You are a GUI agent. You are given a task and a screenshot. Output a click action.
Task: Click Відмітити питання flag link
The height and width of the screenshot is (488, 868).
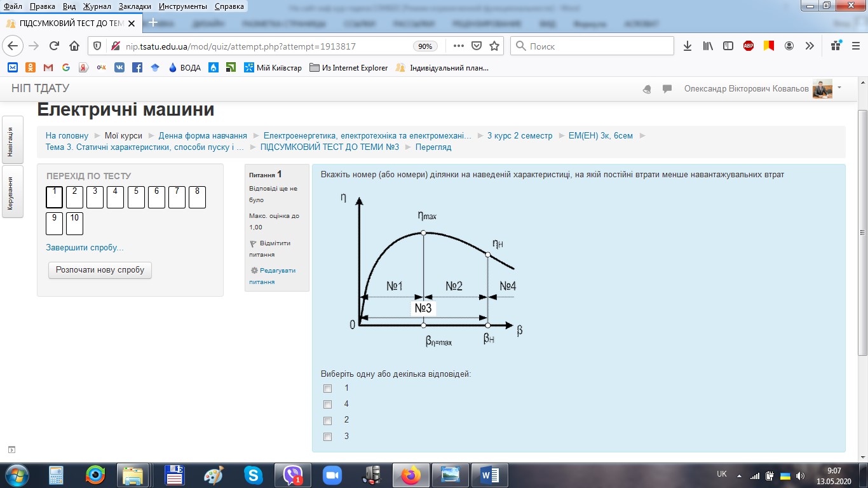pos(270,248)
